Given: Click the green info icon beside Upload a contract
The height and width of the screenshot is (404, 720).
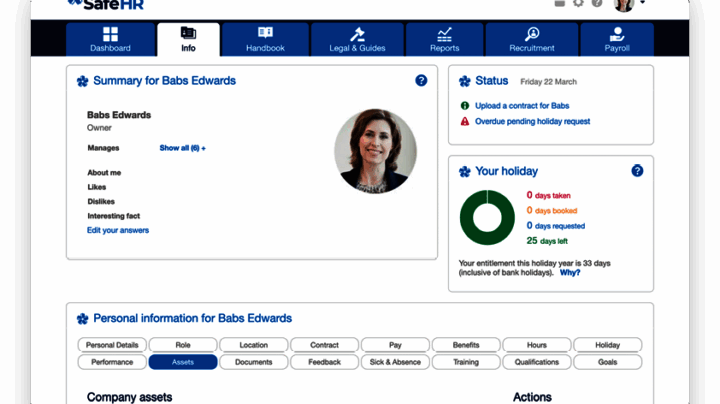Looking at the screenshot, I should pos(465,106).
